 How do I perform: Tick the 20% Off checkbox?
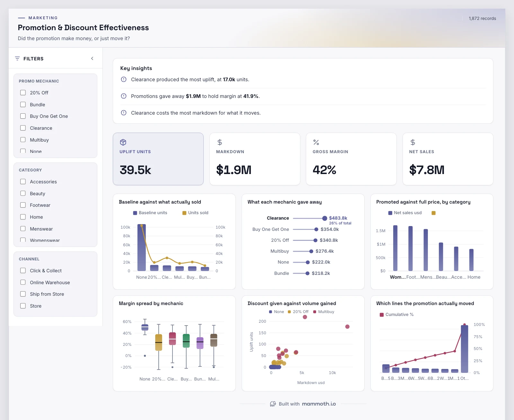pyautogui.click(x=23, y=93)
